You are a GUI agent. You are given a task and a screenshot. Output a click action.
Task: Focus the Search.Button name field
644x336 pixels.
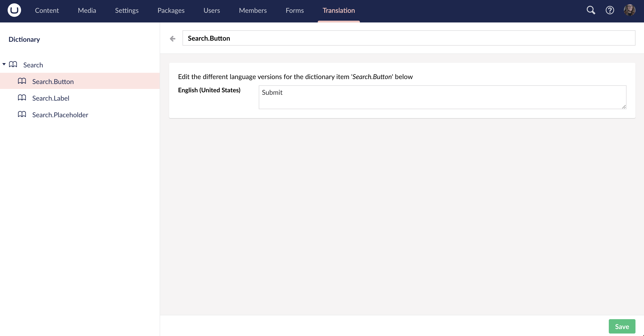click(409, 38)
